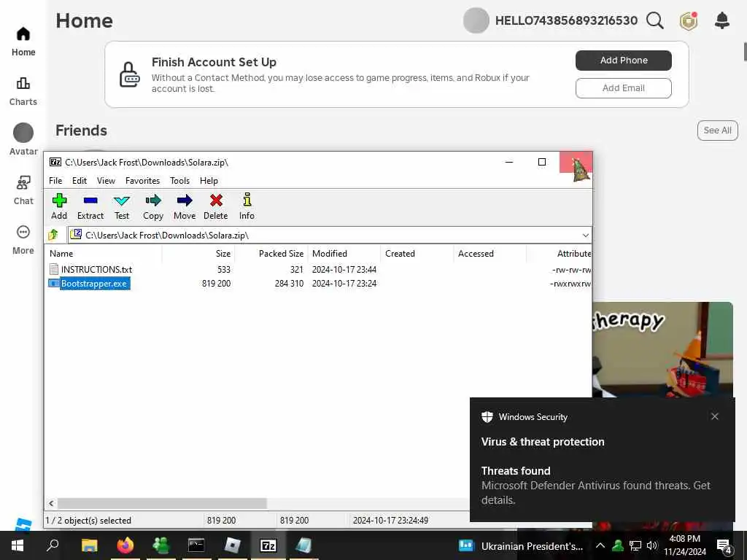The height and width of the screenshot is (560, 747).
Task: Open the Roblox notifications bell
Action: pos(722,20)
